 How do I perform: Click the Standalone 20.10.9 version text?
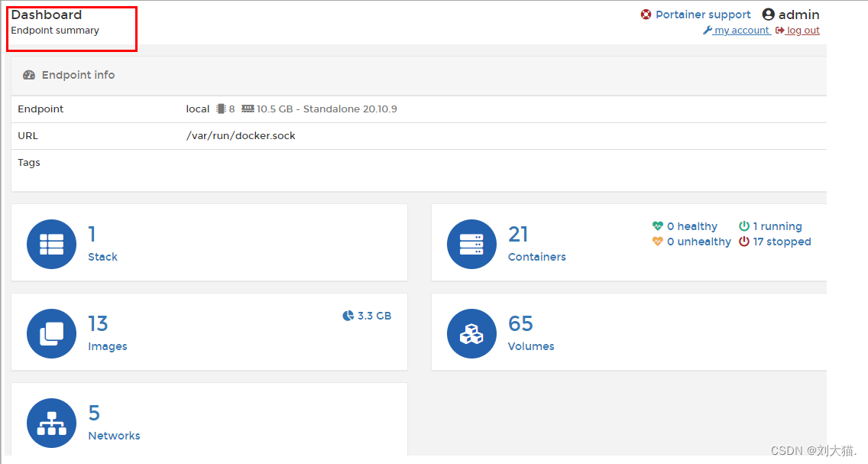tap(350, 109)
